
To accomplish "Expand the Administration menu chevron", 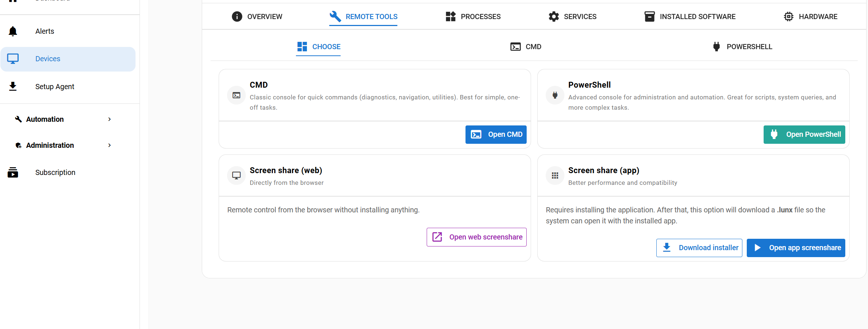I will point(110,145).
